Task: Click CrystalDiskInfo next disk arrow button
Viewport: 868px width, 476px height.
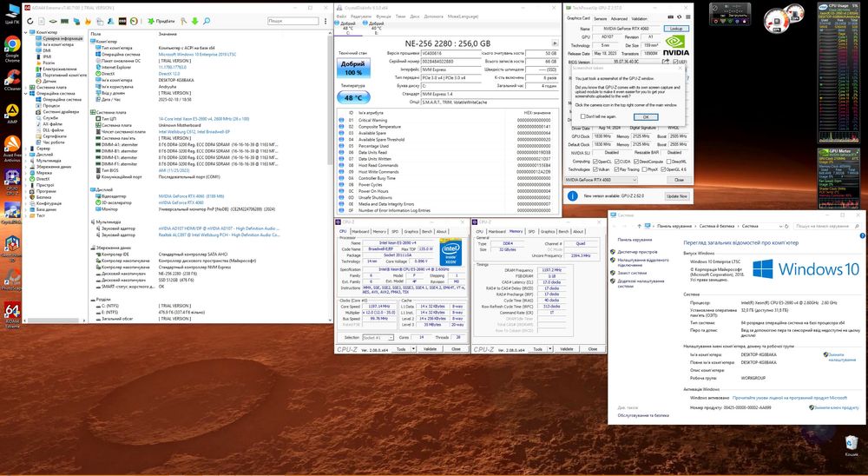Action: [x=555, y=43]
